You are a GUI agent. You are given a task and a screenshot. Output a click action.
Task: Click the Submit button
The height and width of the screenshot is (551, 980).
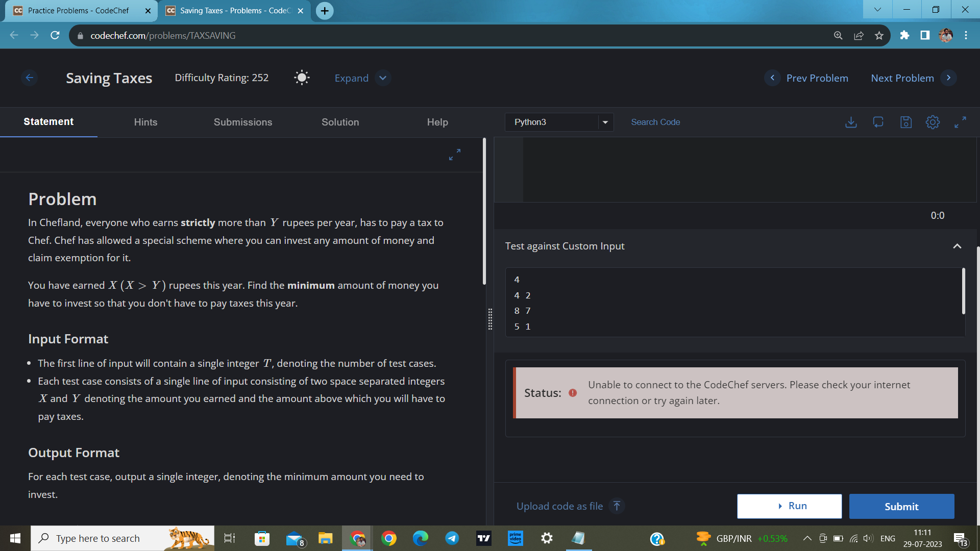coord(901,506)
